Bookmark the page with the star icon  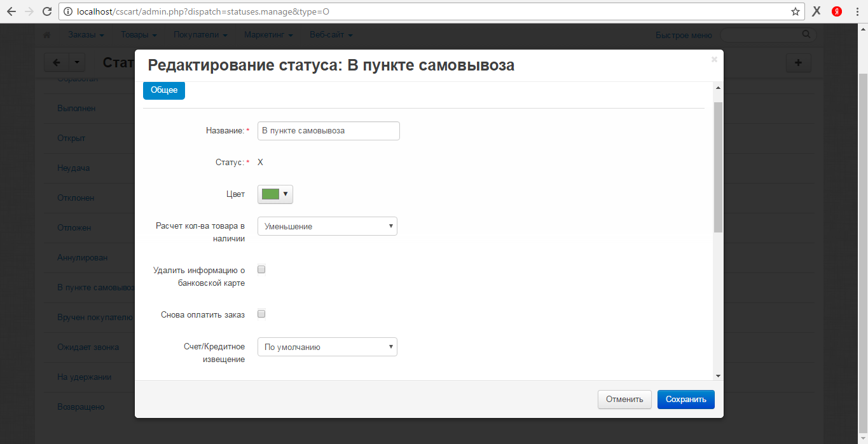795,11
